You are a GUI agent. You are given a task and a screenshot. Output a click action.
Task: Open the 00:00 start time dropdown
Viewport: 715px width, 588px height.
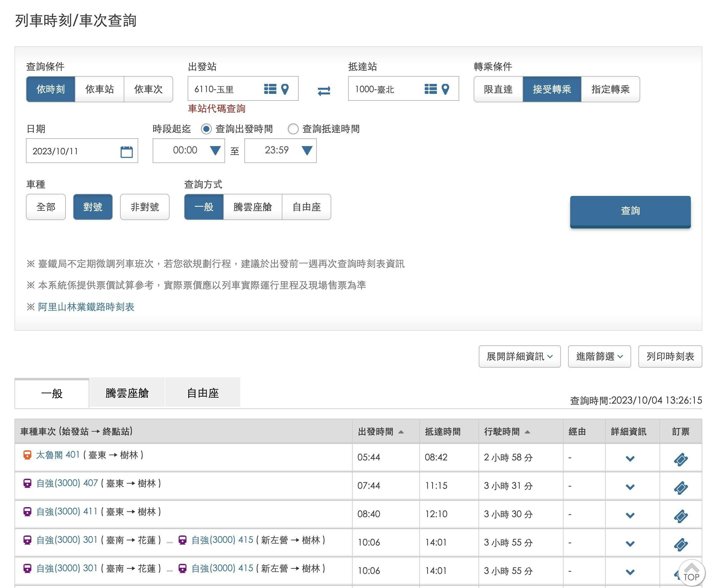(189, 150)
